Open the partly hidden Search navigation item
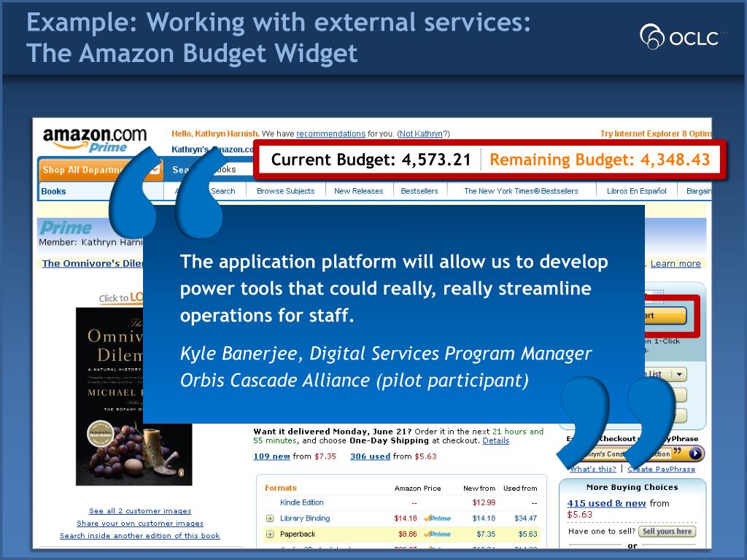 coord(223,191)
